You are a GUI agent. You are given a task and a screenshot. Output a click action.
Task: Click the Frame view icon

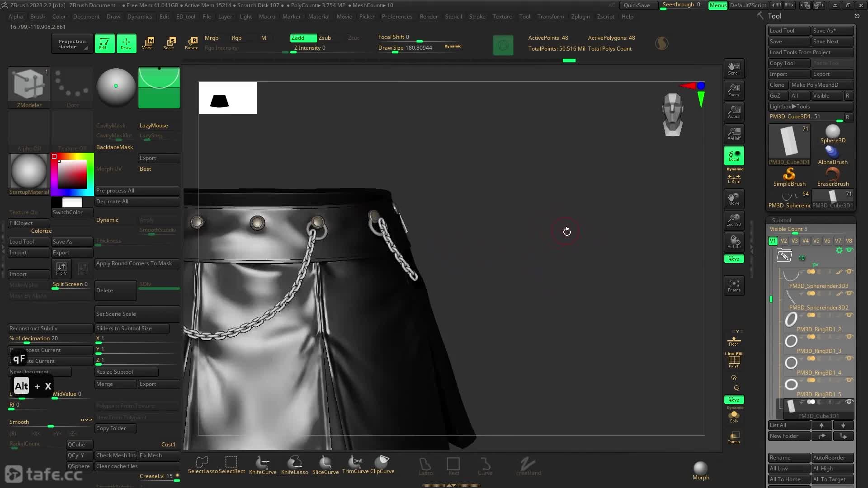(x=734, y=286)
